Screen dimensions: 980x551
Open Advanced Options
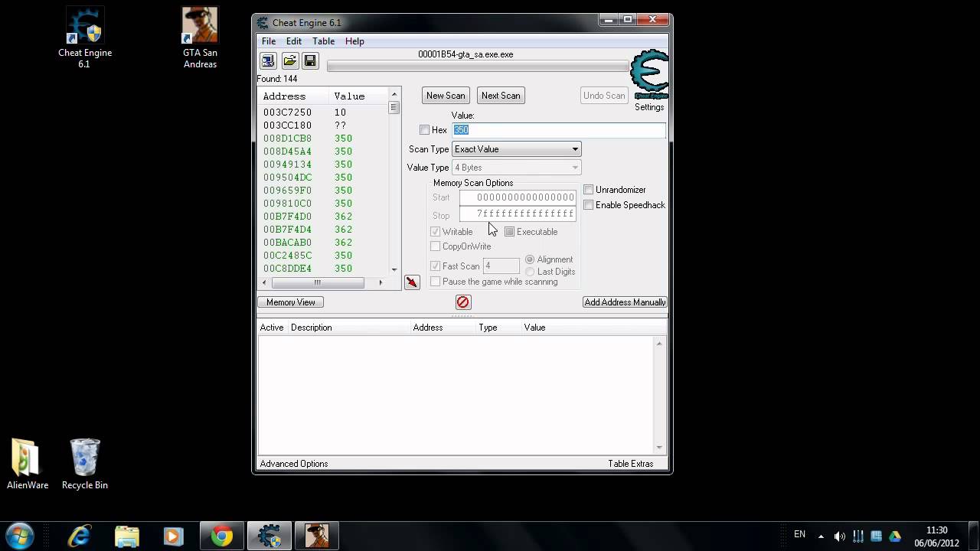click(x=294, y=464)
